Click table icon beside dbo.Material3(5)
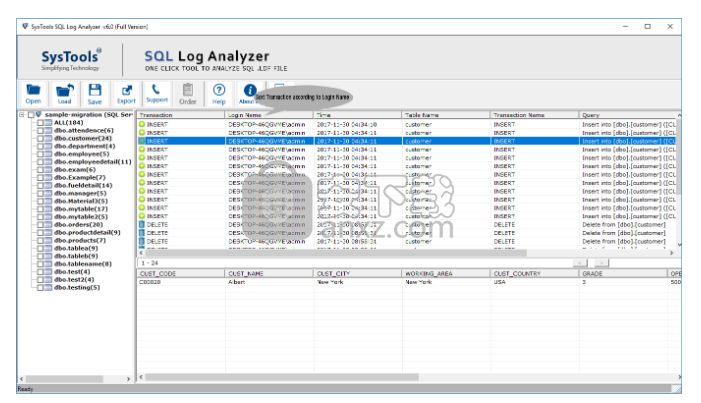 (48, 201)
